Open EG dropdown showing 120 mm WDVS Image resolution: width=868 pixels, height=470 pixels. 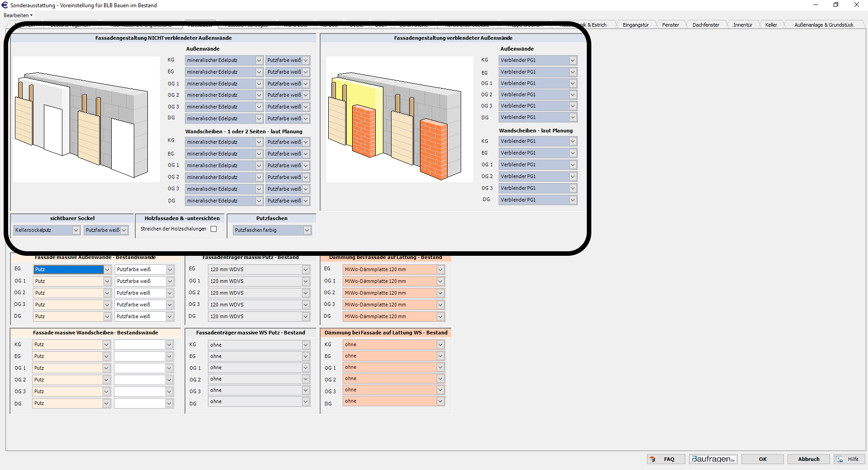[x=306, y=270]
